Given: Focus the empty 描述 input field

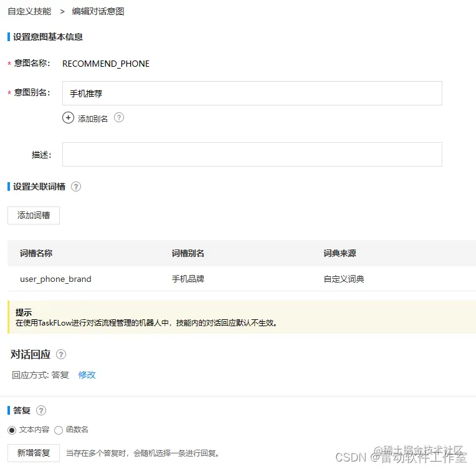Looking at the screenshot, I should click(x=252, y=154).
